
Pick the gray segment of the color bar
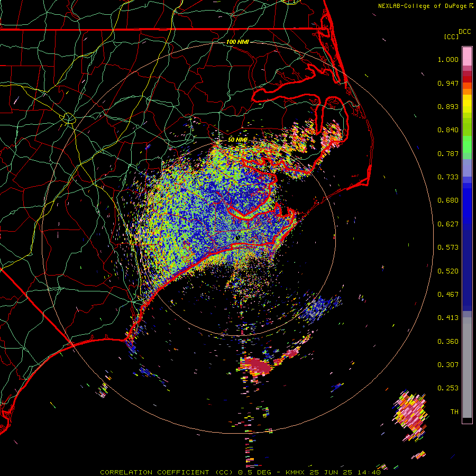[467, 368]
